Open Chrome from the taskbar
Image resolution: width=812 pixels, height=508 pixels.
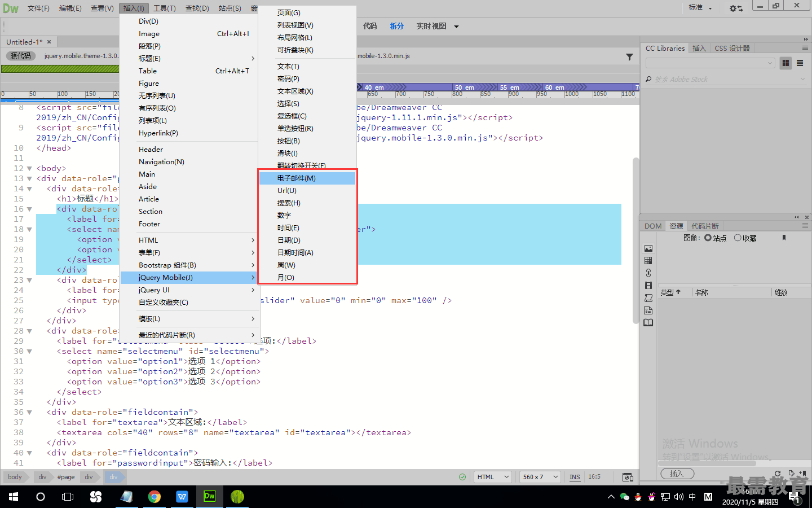coord(154,497)
